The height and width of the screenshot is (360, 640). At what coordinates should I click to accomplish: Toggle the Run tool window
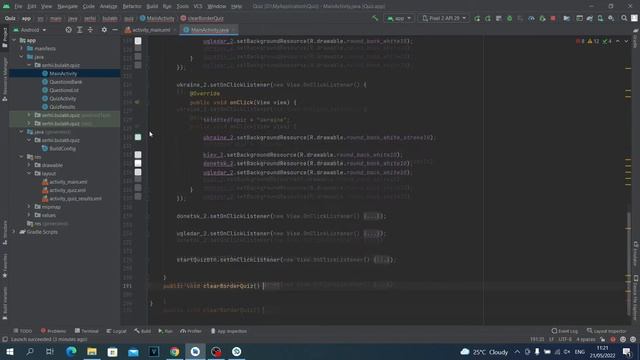click(x=165, y=331)
